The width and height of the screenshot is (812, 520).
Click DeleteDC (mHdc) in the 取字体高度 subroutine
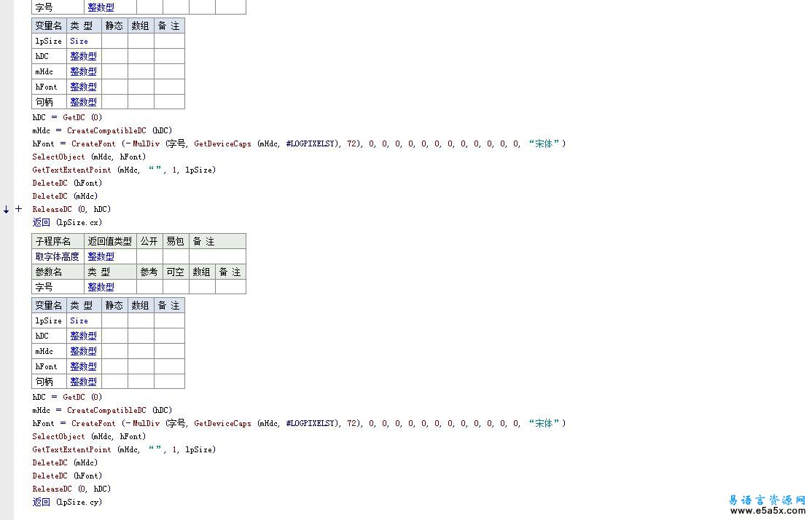(x=66, y=462)
